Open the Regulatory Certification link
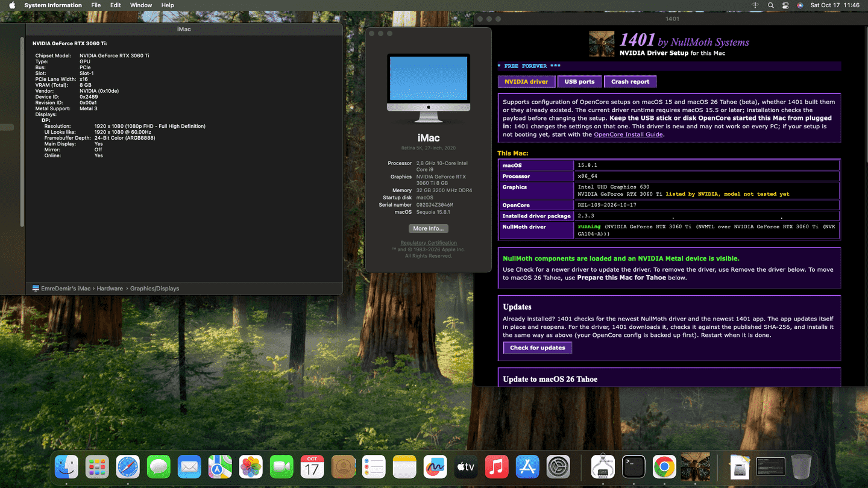Viewport: 868px width, 488px height. [x=429, y=243]
